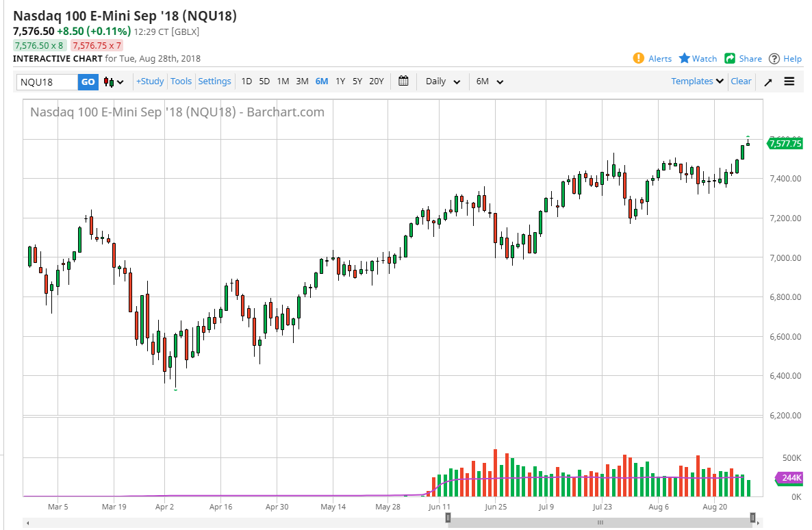This screenshot has height=530, width=812.
Task: Click the +Study link
Action: (x=149, y=81)
